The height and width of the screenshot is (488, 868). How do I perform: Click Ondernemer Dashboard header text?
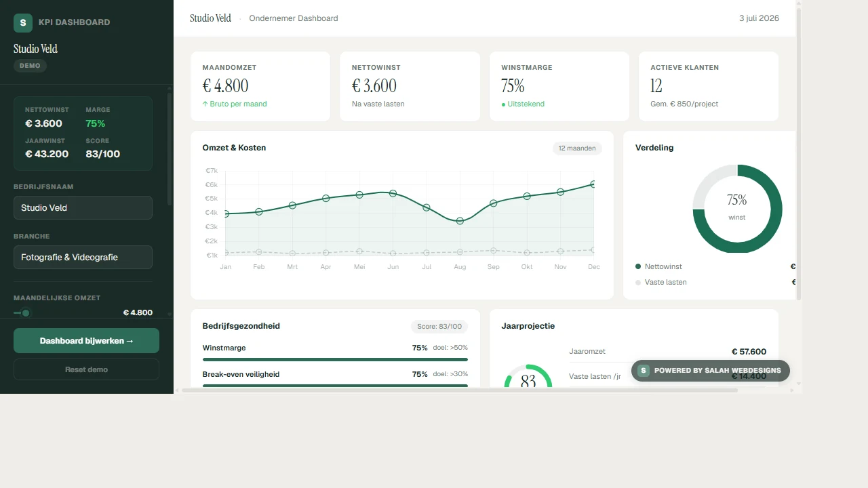tap(294, 18)
